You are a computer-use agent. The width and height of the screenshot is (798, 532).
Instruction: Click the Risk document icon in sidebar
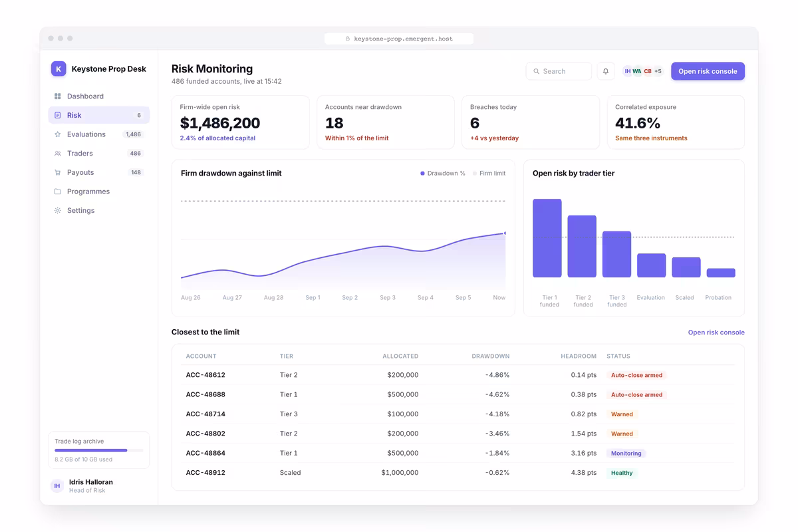(58, 115)
